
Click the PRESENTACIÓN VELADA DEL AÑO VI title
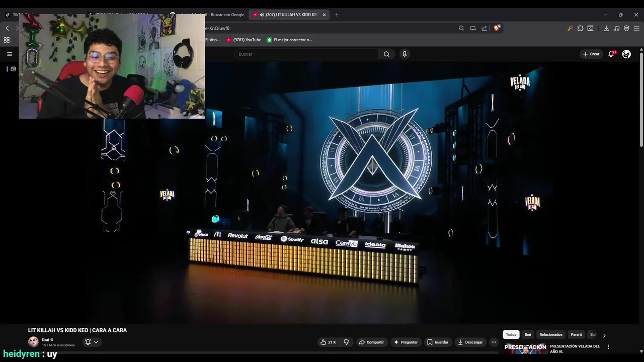pos(575,349)
